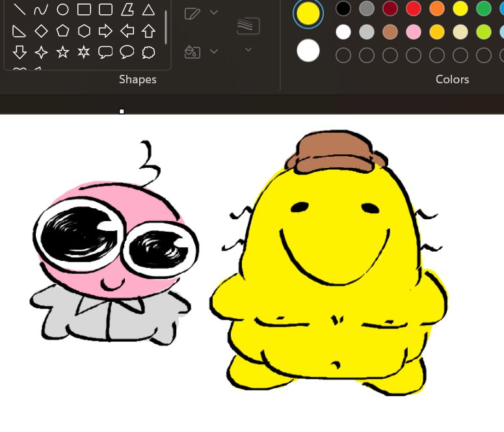Pick the light yellow cream swatch
The width and height of the screenshot is (504, 432).
460,32
